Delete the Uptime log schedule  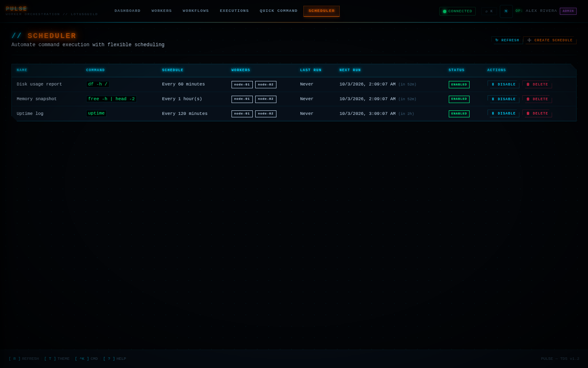tap(537, 114)
